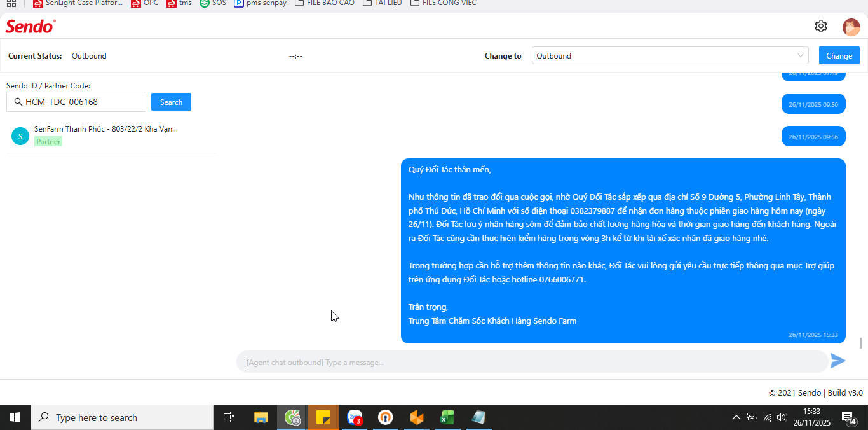Screen dimensions: 868x430
Task: Open the SOS bookmark
Action: (x=213, y=3)
